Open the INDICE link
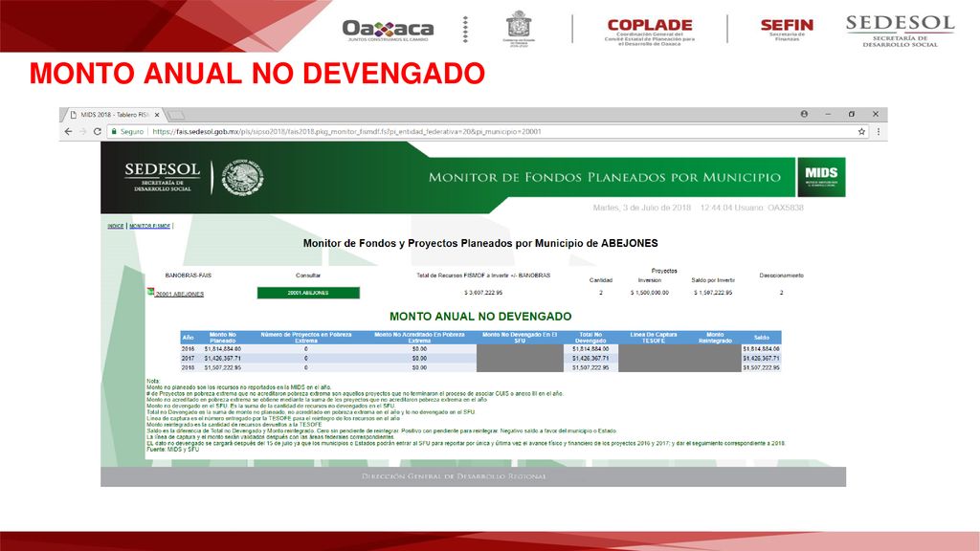 116,226
